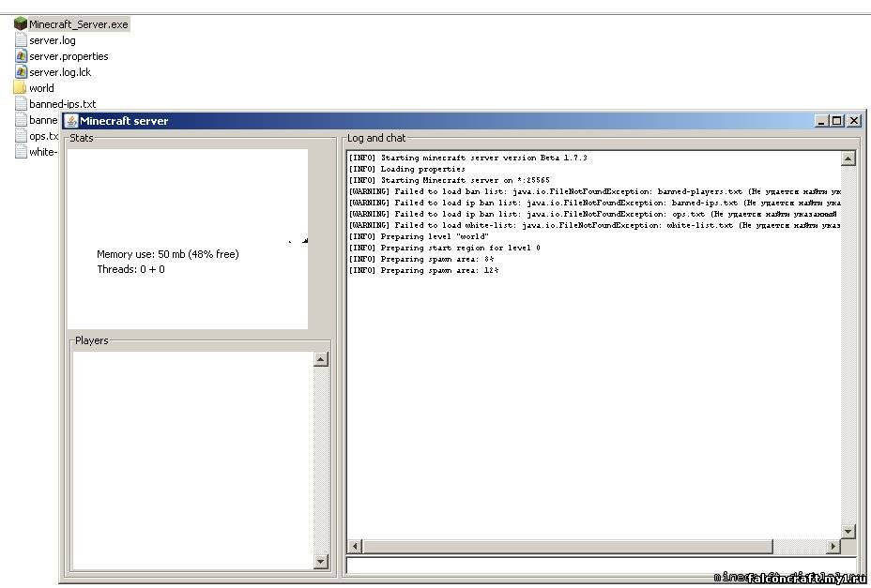Select the banned-ips.txt file icon
This screenshot has height=588, width=871.
21,103
